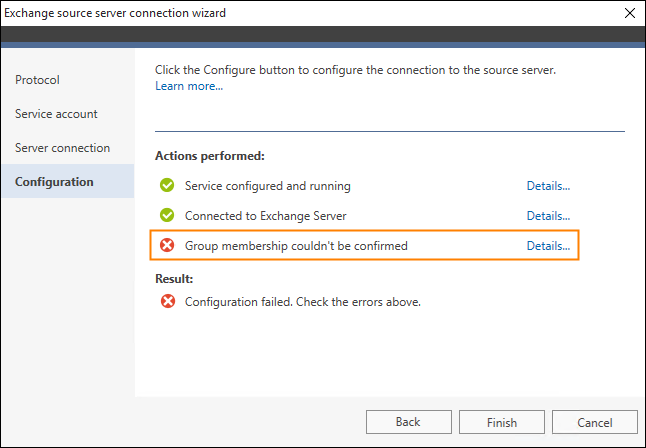Open the Learn more link

click(189, 86)
